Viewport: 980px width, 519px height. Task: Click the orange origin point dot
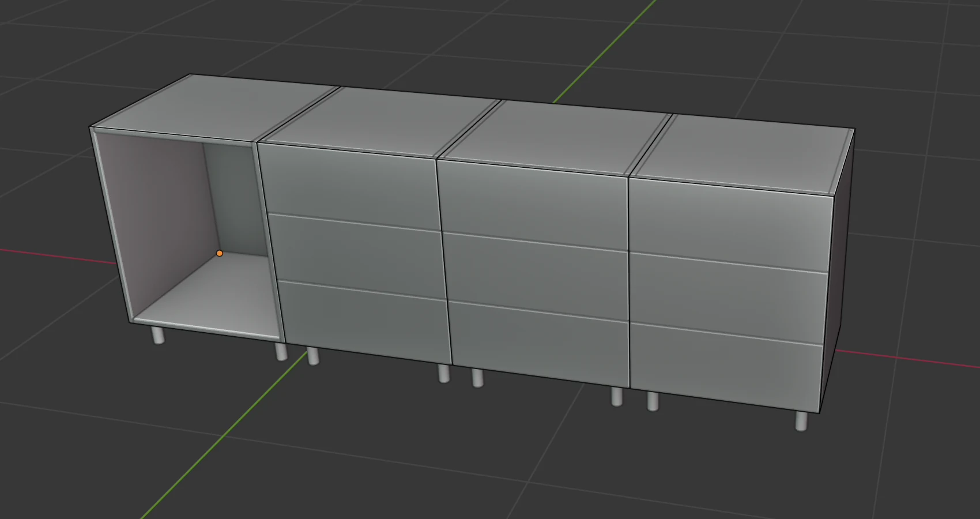coord(219,253)
